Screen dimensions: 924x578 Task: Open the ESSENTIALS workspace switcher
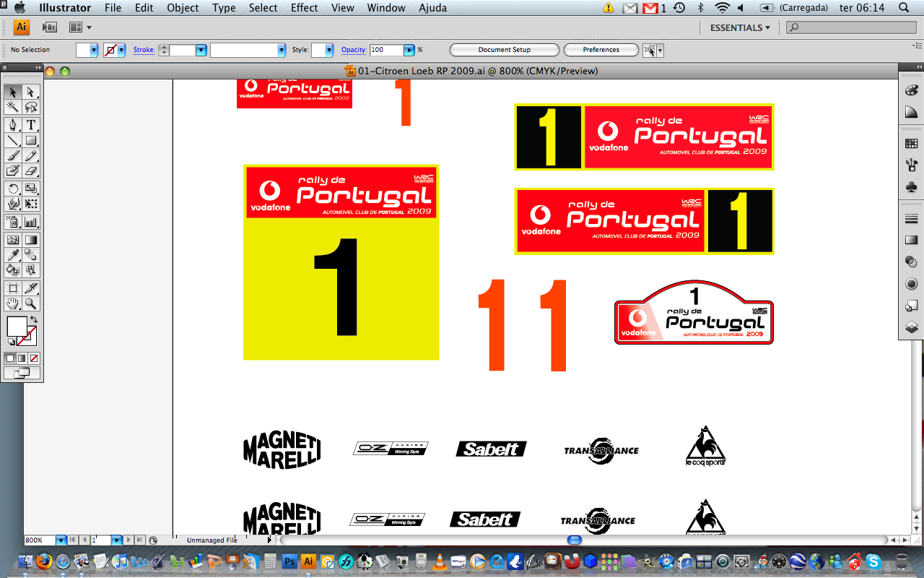click(740, 27)
